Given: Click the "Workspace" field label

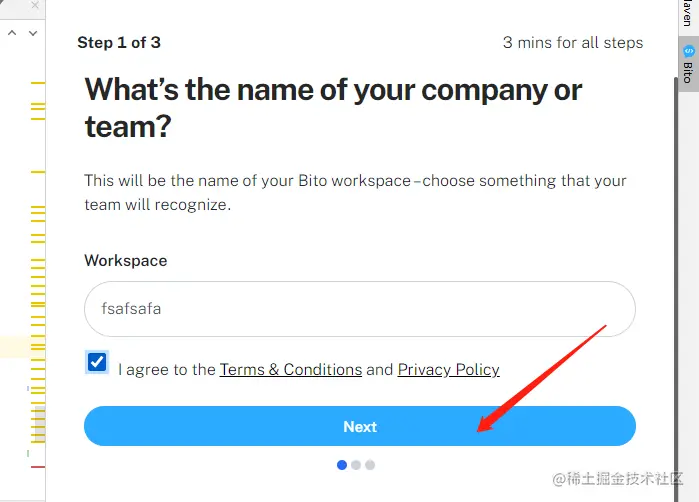Looking at the screenshot, I should click(125, 260).
